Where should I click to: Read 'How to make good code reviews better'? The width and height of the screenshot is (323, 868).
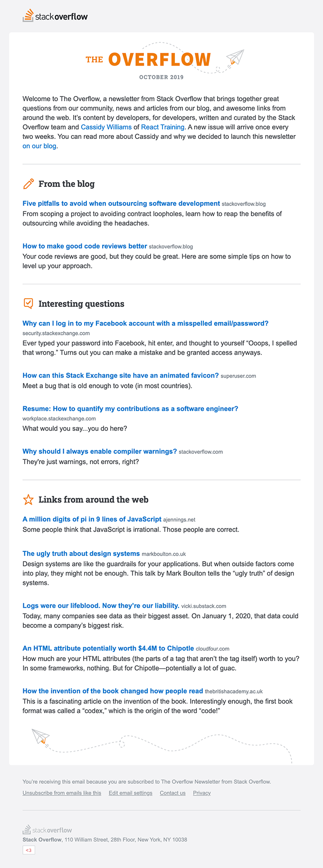(85, 246)
